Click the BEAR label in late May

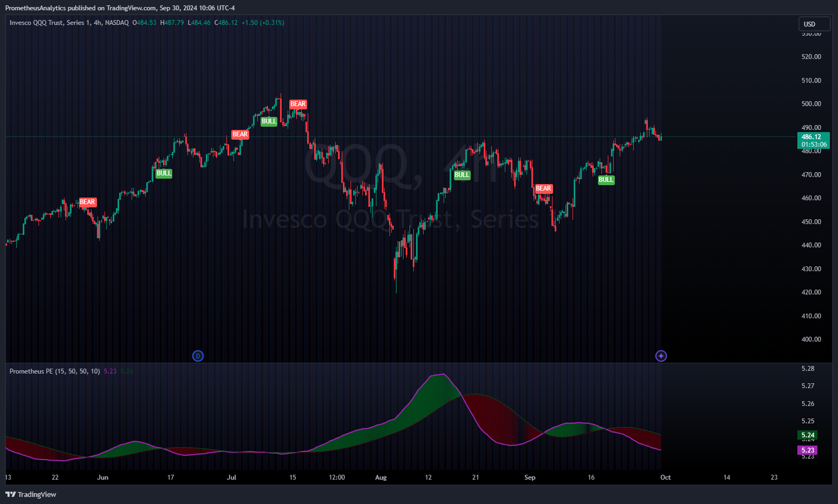[87, 202]
